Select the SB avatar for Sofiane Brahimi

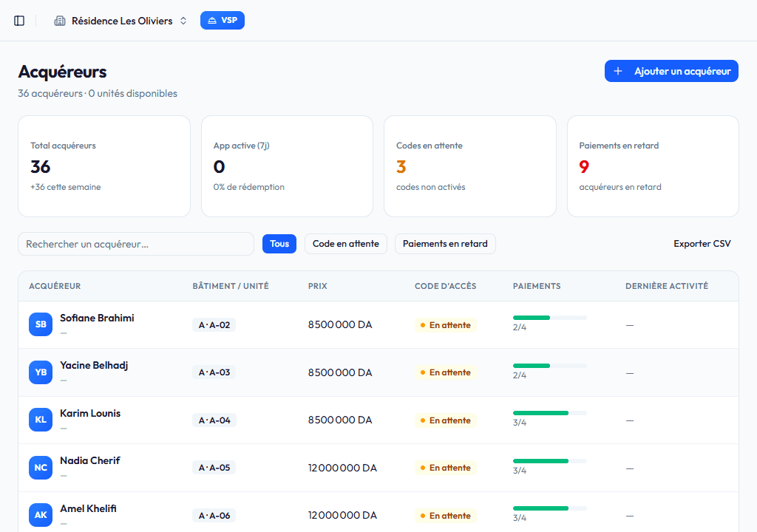41,324
